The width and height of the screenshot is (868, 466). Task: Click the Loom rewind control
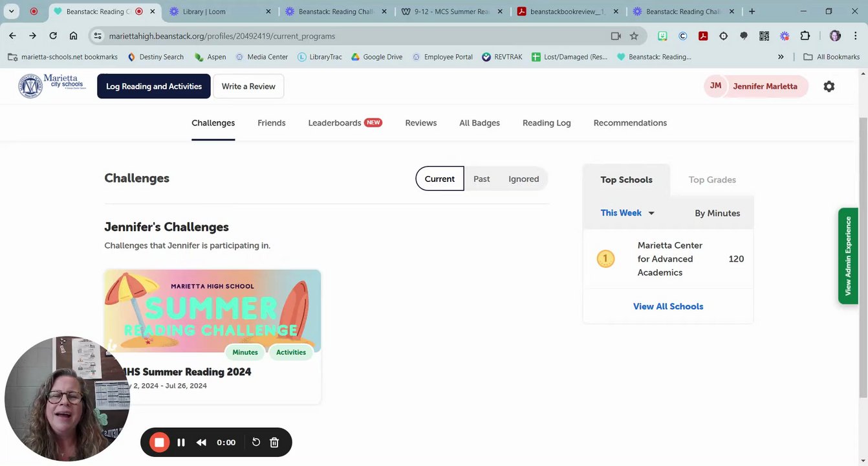click(201, 443)
